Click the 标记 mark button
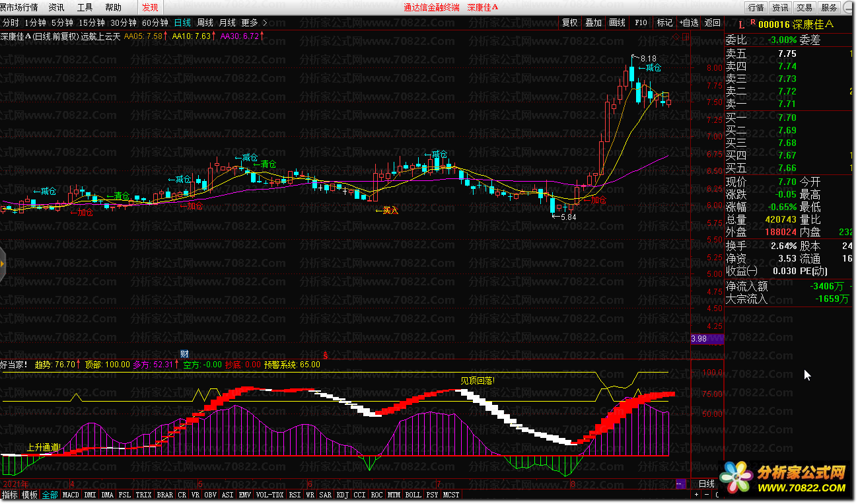This screenshot has height=504, width=858. 664,22
